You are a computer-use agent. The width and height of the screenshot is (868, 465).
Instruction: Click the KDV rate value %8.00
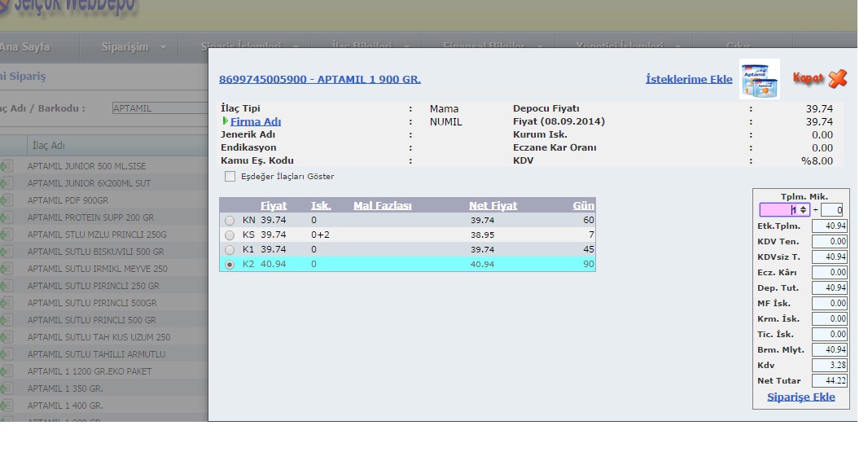point(817,161)
